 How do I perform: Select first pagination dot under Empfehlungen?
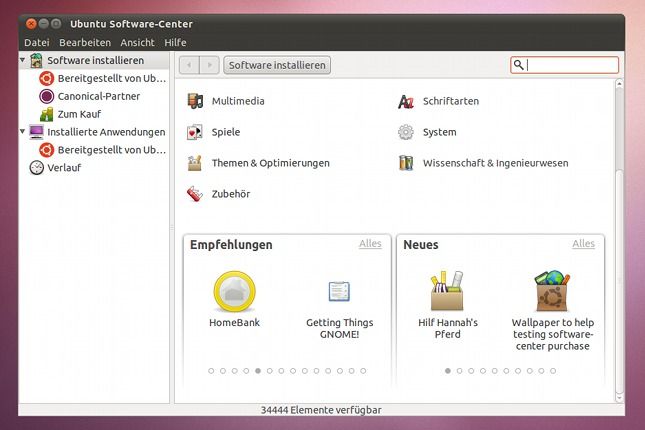[x=211, y=370]
